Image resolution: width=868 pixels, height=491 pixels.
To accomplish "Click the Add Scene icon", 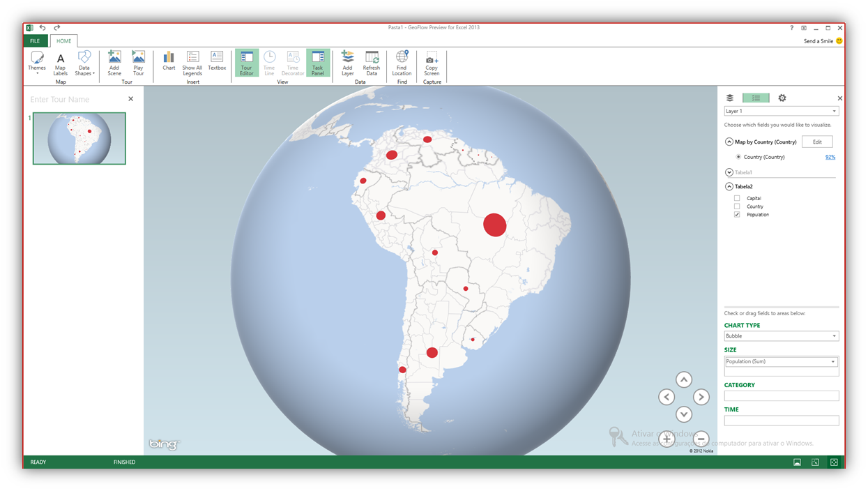I will coord(114,63).
